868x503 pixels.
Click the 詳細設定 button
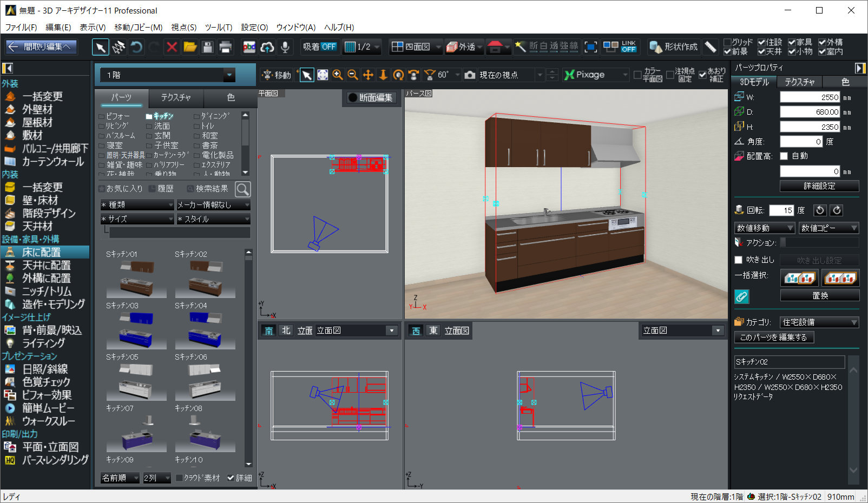[819, 186]
